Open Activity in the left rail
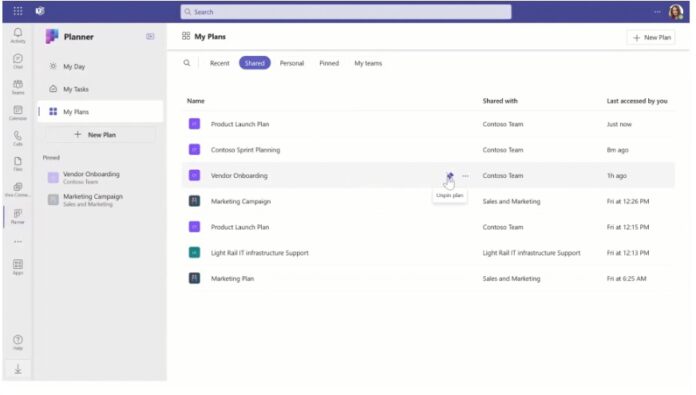 point(18,35)
